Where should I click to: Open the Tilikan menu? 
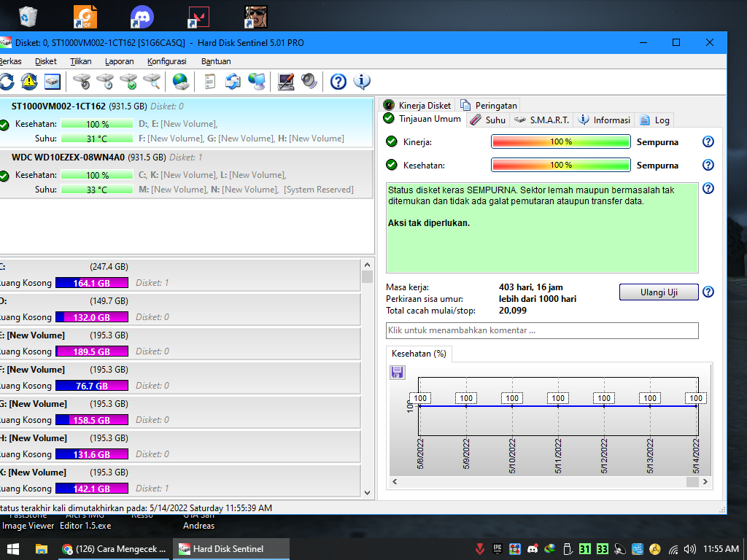[x=80, y=61]
